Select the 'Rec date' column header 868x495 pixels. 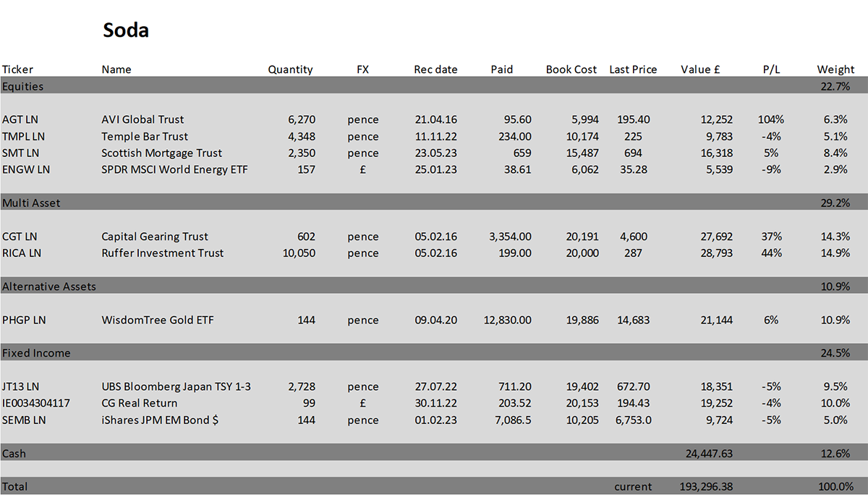coord(435,69)
